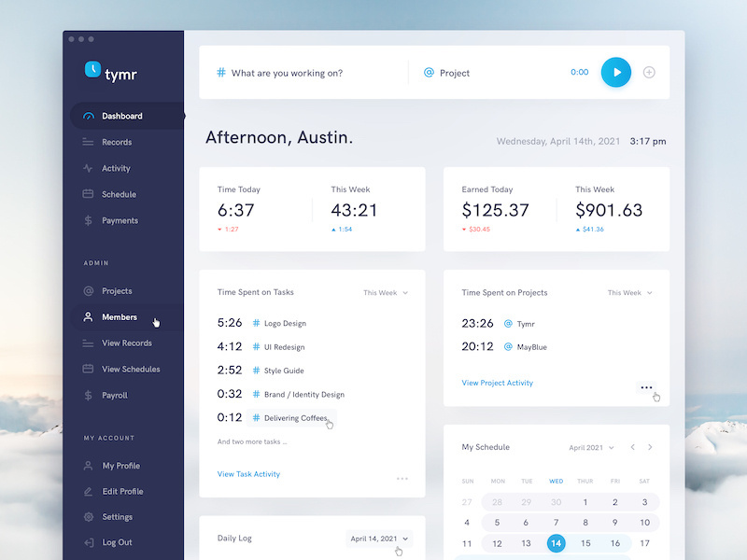This screenshot has width=747, height=560.
Task: Click the View Project Activity link
Action: 498,383
